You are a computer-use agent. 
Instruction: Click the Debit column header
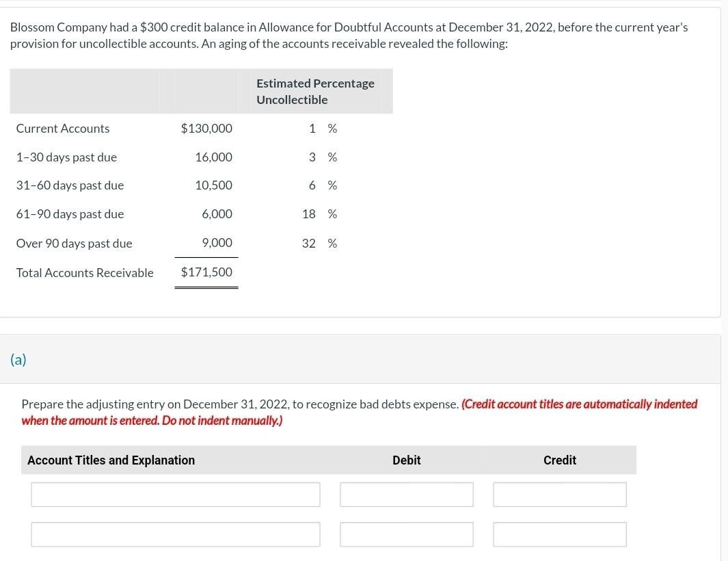pyautogui.click(x=406, y=460)
